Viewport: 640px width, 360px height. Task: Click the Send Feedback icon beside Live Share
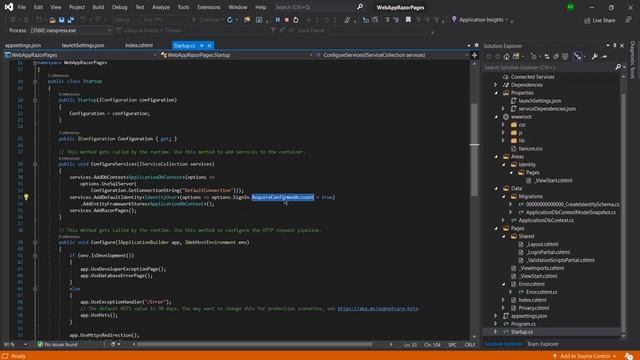tap(628, 20)
